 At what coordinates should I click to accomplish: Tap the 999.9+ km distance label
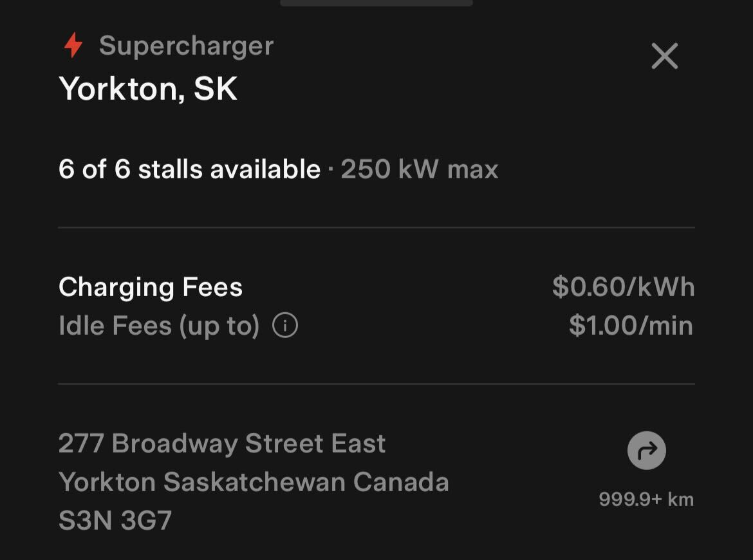pyautogui.click(x=646, y=499)
